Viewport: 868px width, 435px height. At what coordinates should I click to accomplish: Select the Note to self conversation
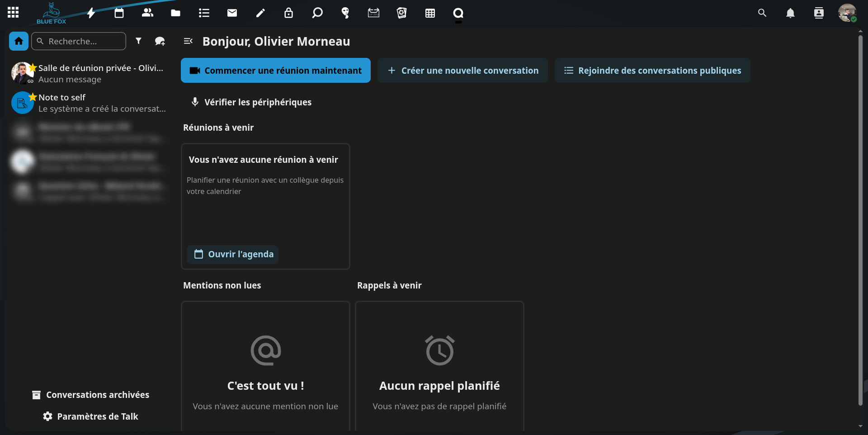pyautogui.click(x=89, y=103)
